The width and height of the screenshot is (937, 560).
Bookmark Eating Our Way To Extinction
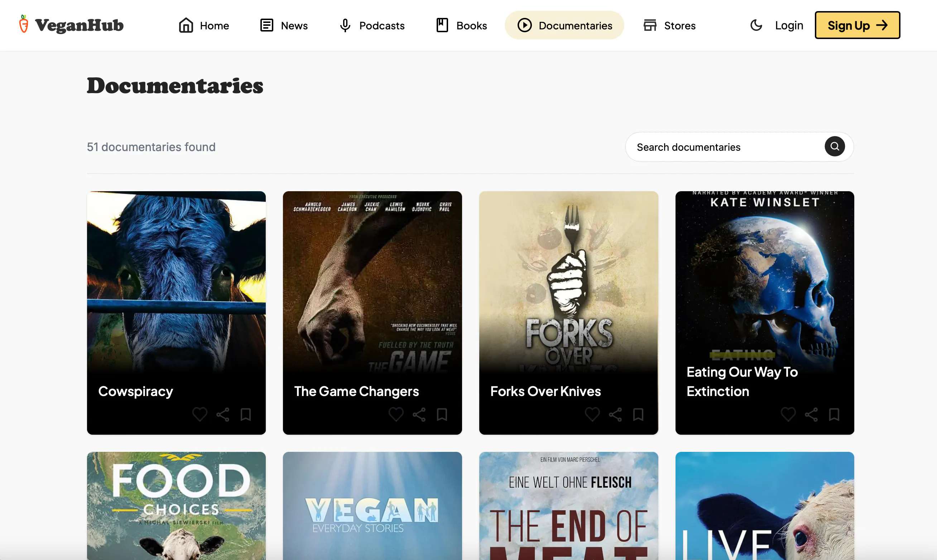834,414
